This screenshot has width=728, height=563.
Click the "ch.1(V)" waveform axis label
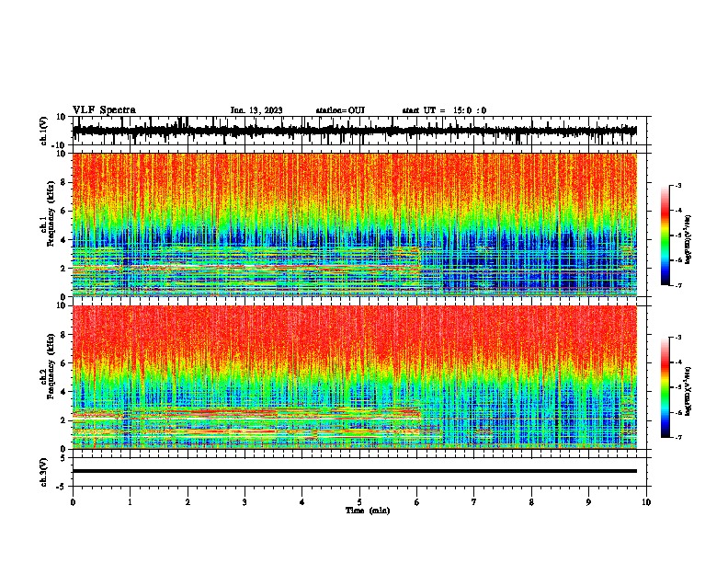click(44, 131)
